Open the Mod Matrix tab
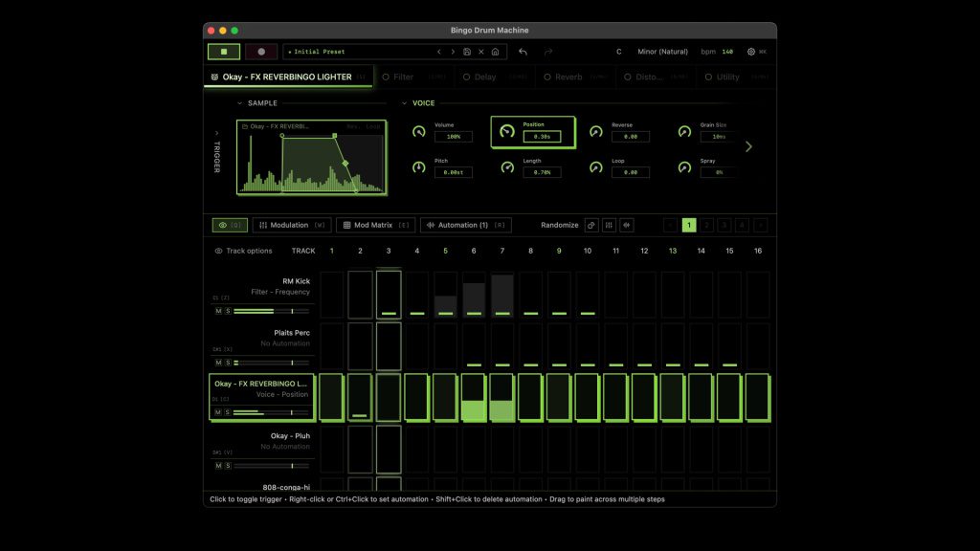 point(374,226)
